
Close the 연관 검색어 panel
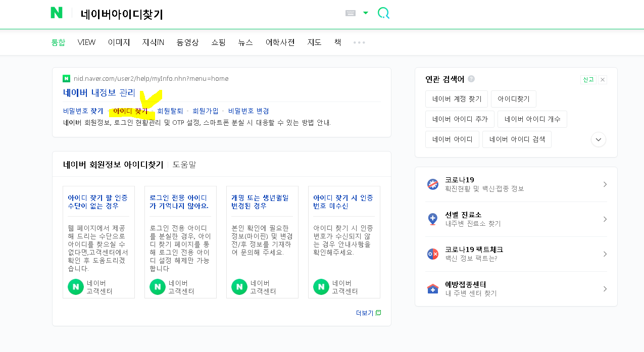coord(603,80)
